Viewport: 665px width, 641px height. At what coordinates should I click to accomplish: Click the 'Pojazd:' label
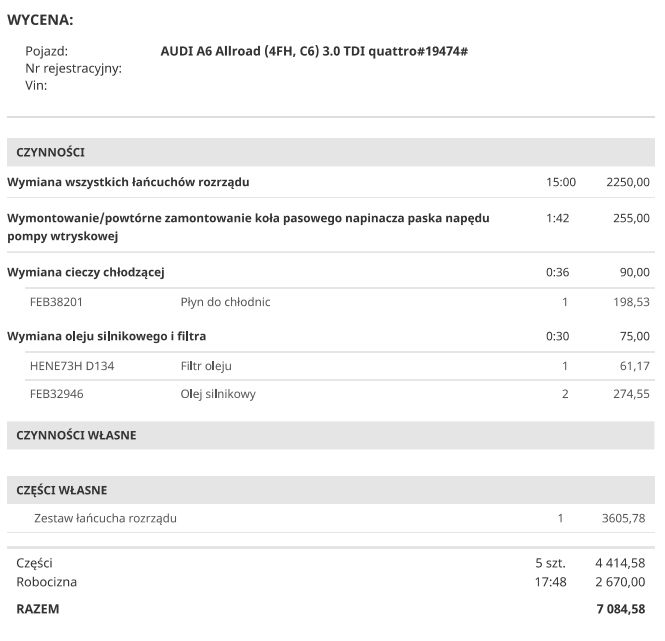[x=47, y=51]
